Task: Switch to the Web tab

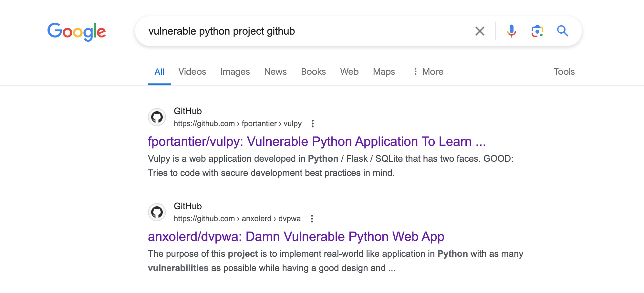Action: pos(349,71)
